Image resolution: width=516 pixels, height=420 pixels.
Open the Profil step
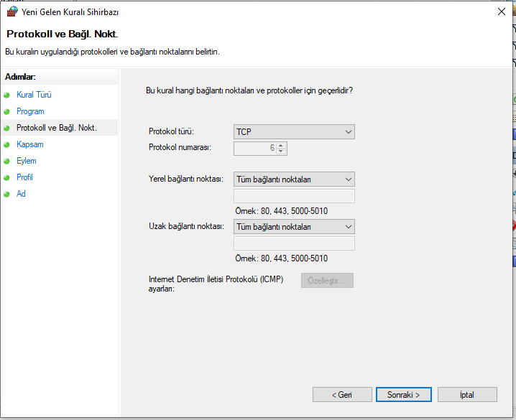[x=24, y=177]
